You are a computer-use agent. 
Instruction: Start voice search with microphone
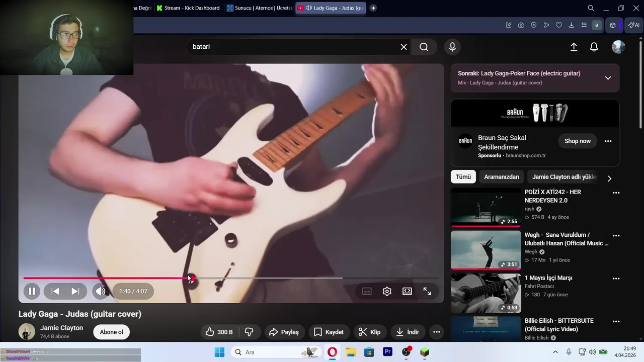[452, 47]
